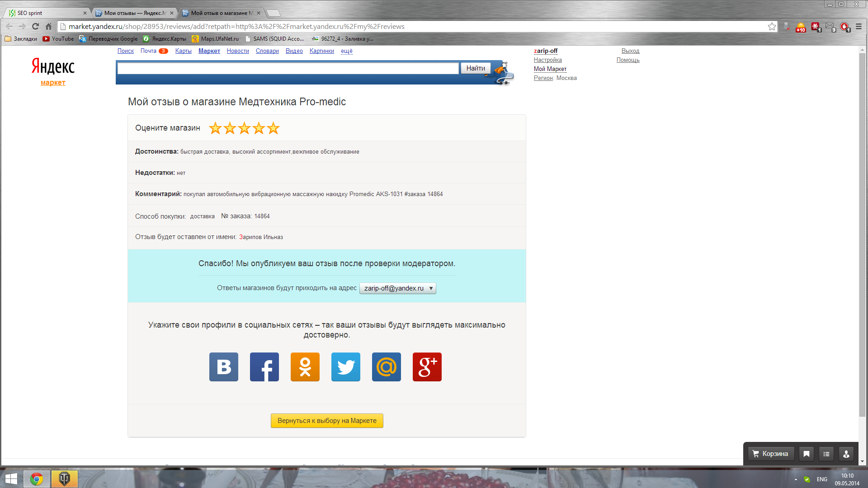Viewport: 868px width, 488px height.
Task: Open Windows Start button
Action: click(x=11, y=479)
